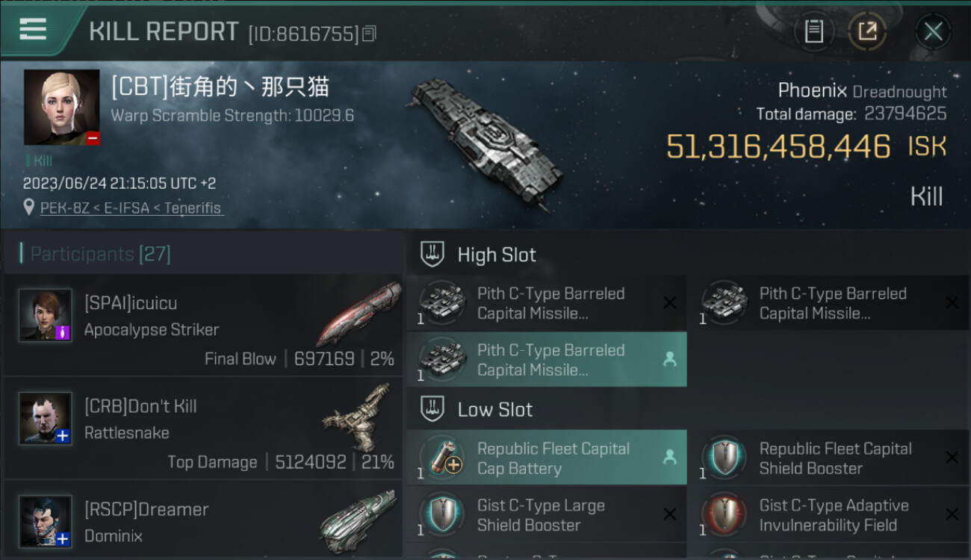This screenshot has height=560, width=971.
Task: Open icuicu pilot portrait
Action: coord(46,314)
